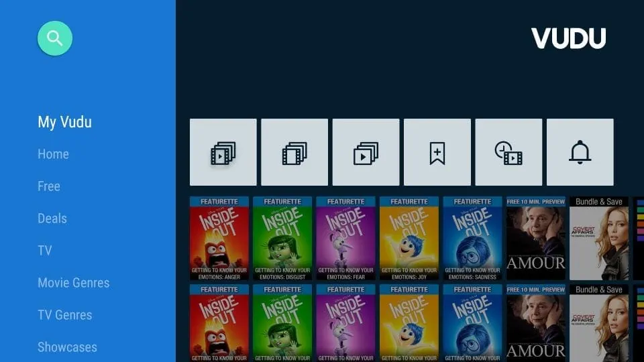
Task: Select second-row blue Inside Out Sadness poster
Action: pyautogui.click(x=472, y=323)
